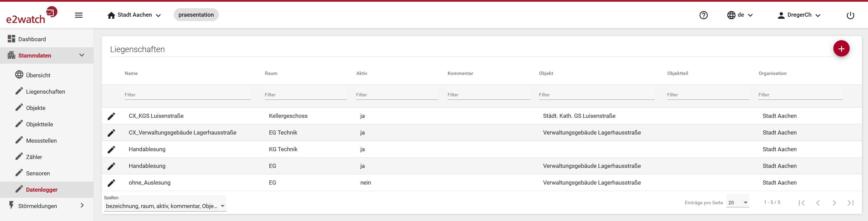
Task: Sort by the Objekt column header
Action: click(546, 73)
